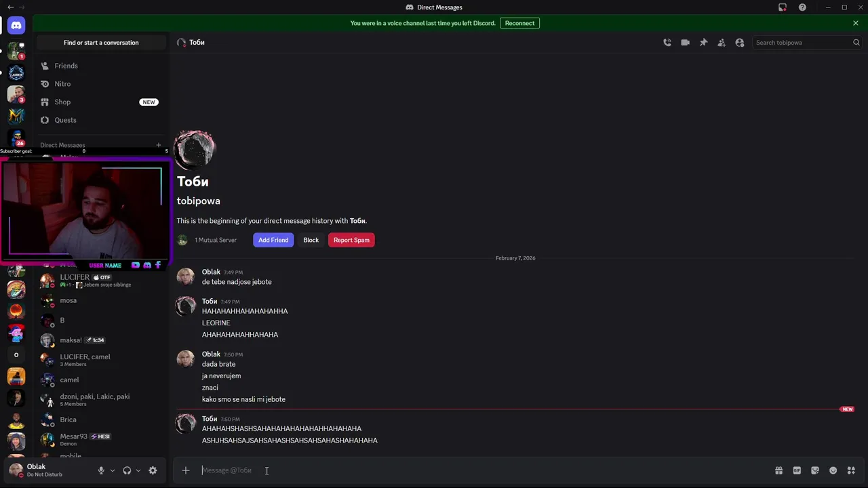Open group DM dzoni, paki, Lakic, paki
868x488 pixels.
tap(101, 400)
